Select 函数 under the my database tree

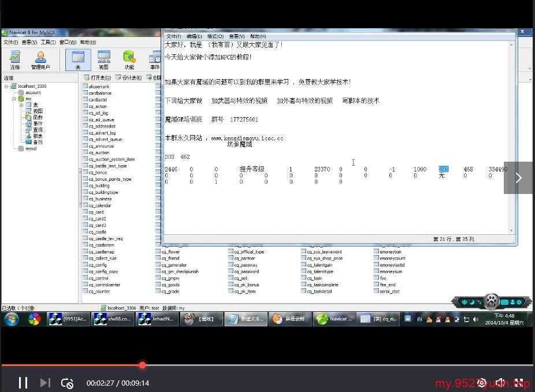[34, 117]
